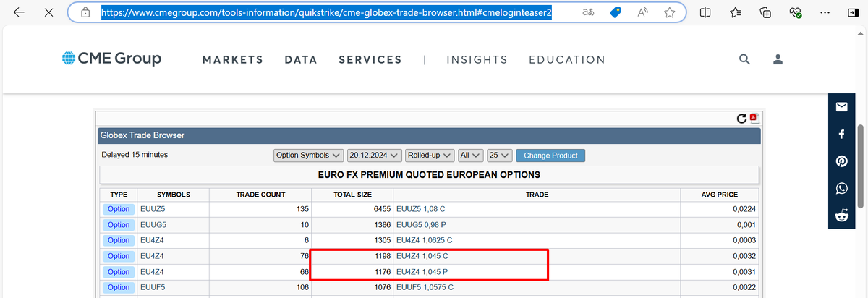Click the SYMBOLS column header

pos(174,195)
